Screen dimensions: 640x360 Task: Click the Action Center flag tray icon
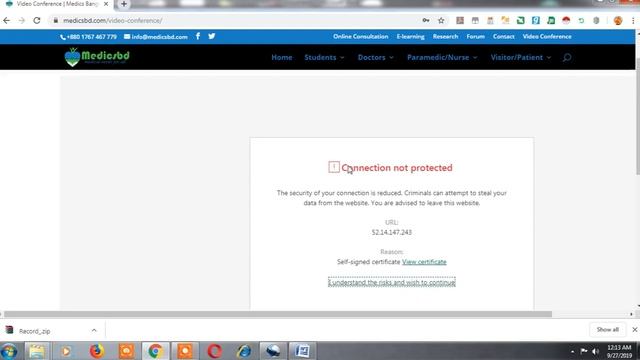tap(584, 351)
